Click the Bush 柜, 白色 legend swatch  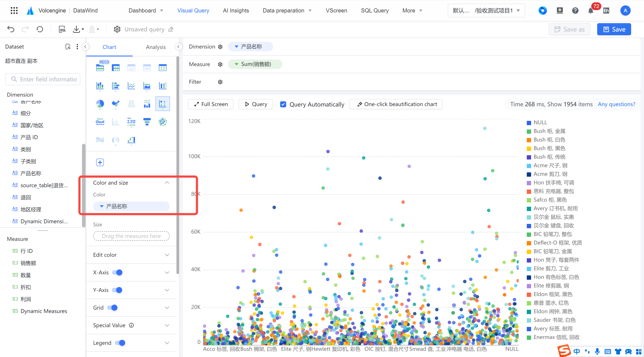(x=529, y=140)
